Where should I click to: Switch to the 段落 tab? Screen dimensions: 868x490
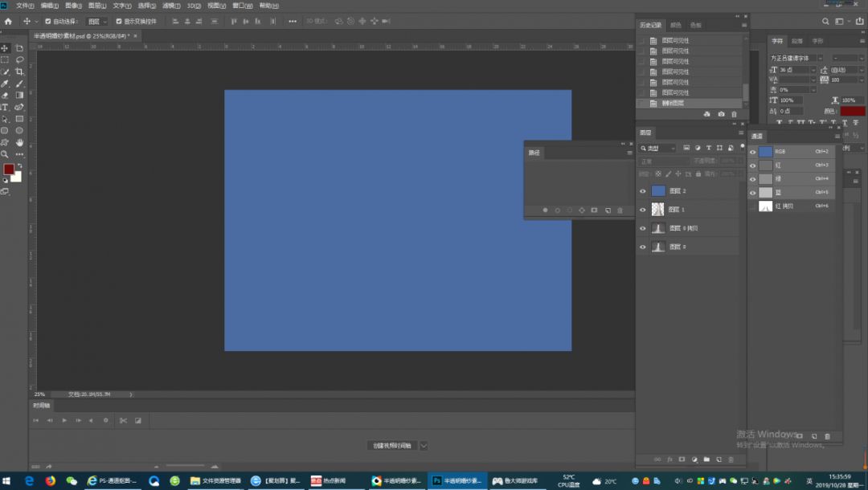(x=796, y=41)
